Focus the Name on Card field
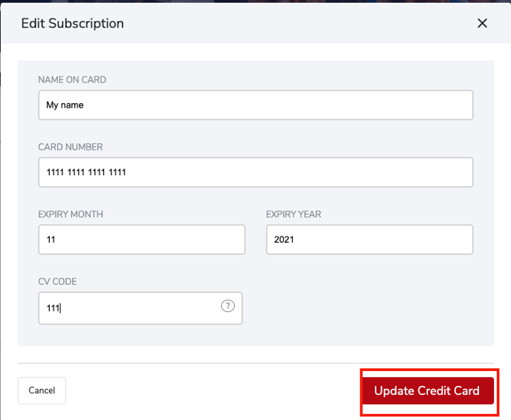 coord(255,105)
